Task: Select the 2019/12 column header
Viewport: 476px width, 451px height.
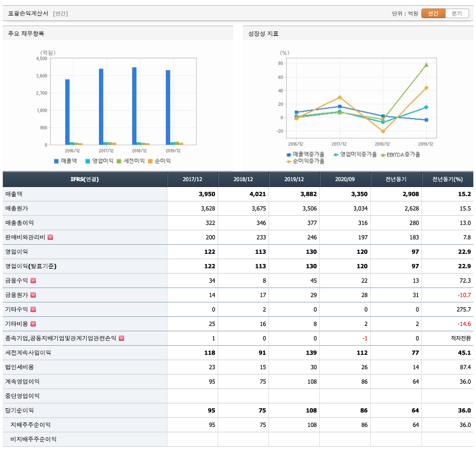Action: tap(294, 179)
